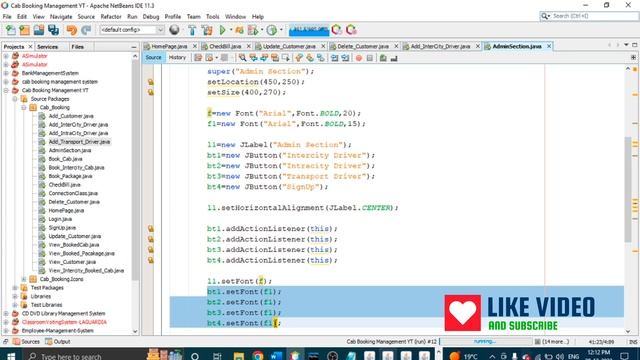Switch to the Add_InterCity_Driver.java editor tab
The width and height of the screenshot is (640, 360).
pos(440,47)
